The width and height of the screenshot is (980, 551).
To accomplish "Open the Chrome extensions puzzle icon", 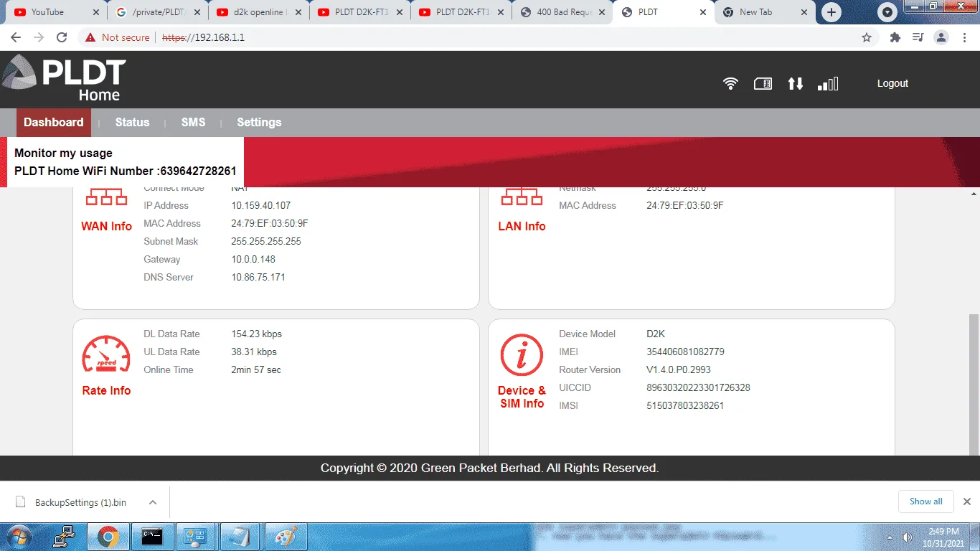I will 895,37.
